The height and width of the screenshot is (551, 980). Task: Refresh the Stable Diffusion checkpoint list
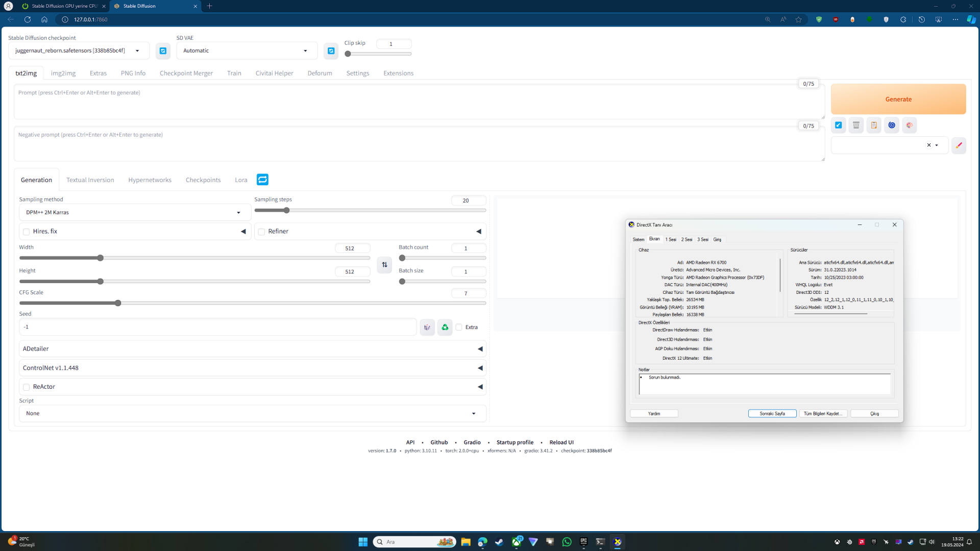coord(163,51)
